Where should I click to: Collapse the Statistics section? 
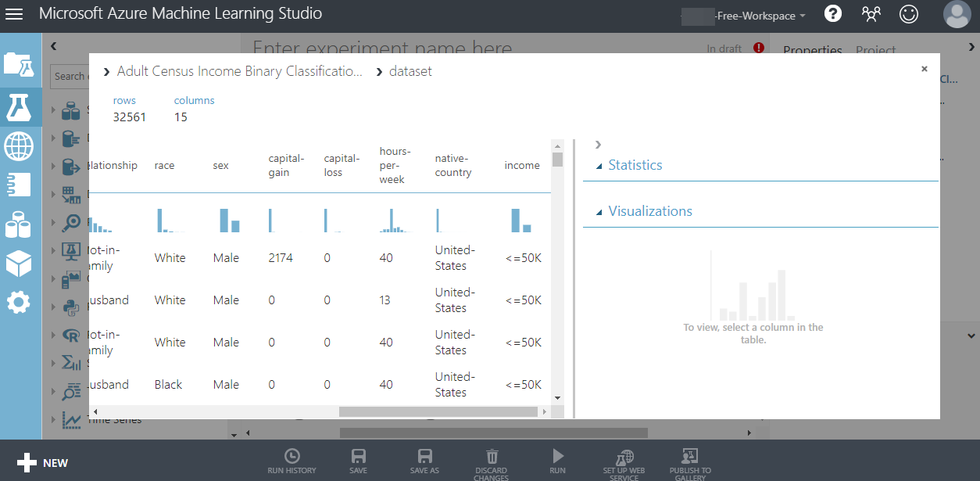tap(599, 166)
